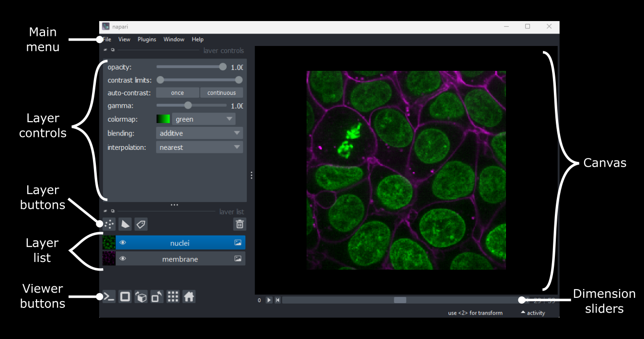
Task: Hide the nuclei layer via eye icon
Action: pyautogui.click(x=123, y=243)
